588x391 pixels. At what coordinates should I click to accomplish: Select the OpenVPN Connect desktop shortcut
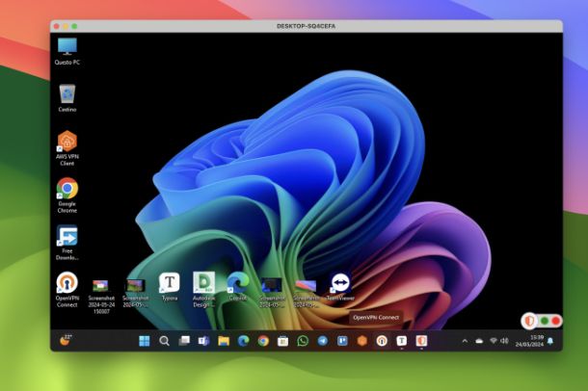67,290
